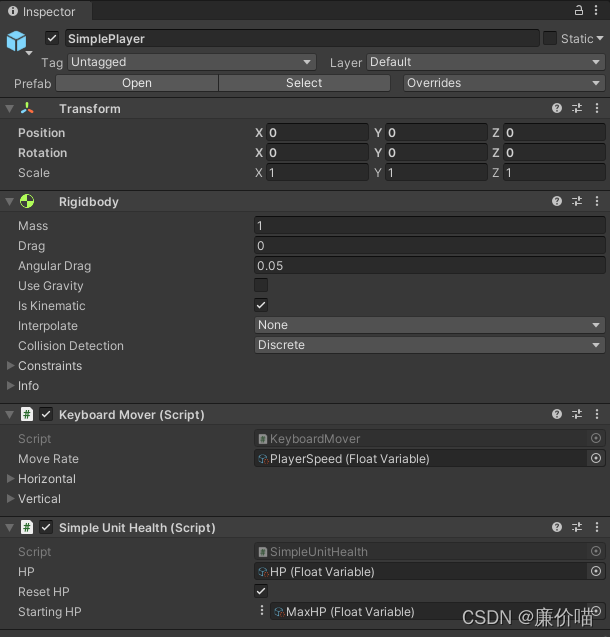The width and height of the screenshot is (610, 637).
Task: Collapse the Rigidbody component
Action: [x=10, y=202]
